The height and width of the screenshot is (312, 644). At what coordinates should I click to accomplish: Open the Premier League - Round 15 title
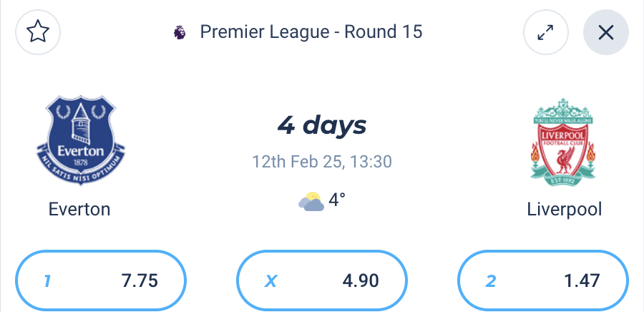[311, 32]
